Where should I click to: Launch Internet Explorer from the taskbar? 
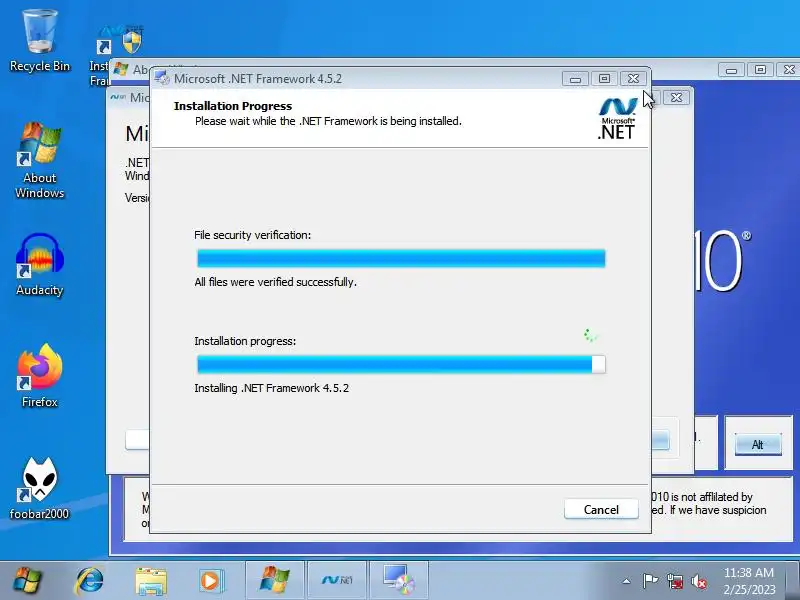89,580
